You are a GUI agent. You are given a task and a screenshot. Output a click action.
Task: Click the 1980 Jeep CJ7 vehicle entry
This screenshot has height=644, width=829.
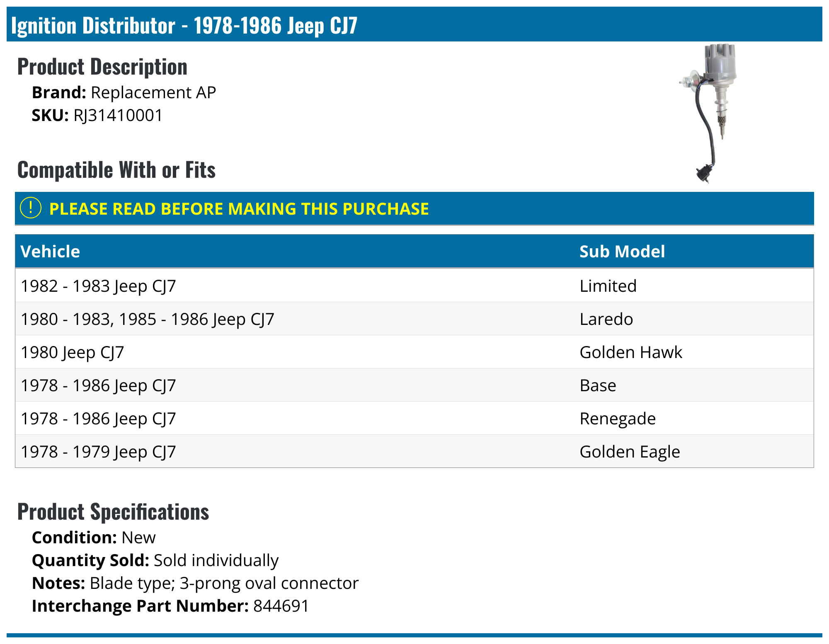pyautogui.click(x=73, y=352)
